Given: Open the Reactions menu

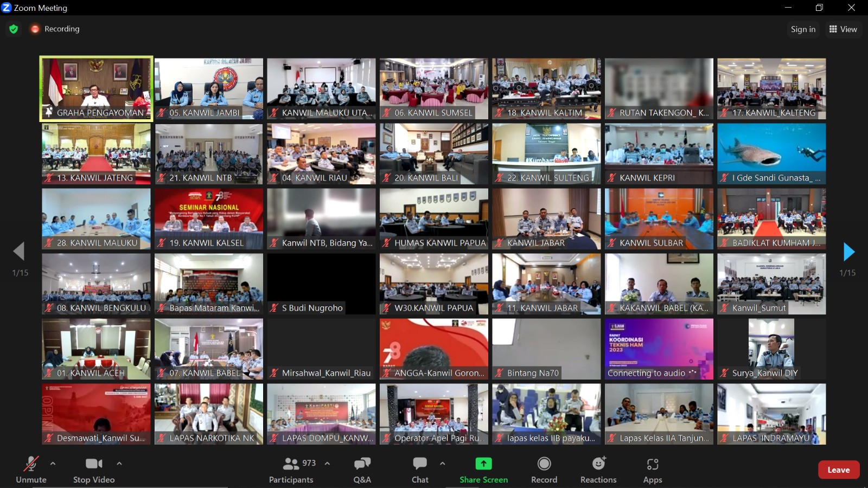Looking at the screenshot, I should 598,470.
